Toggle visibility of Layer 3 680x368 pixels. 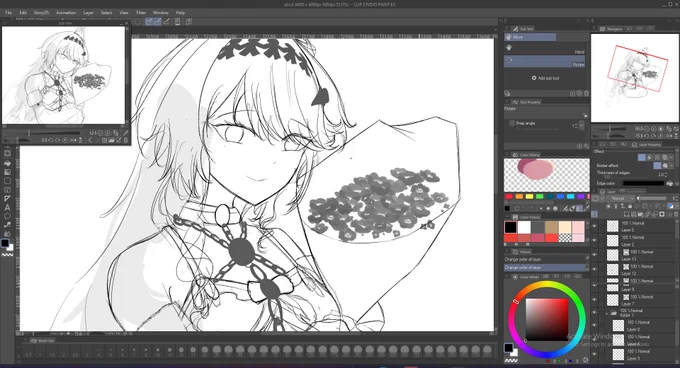[595, 354]
